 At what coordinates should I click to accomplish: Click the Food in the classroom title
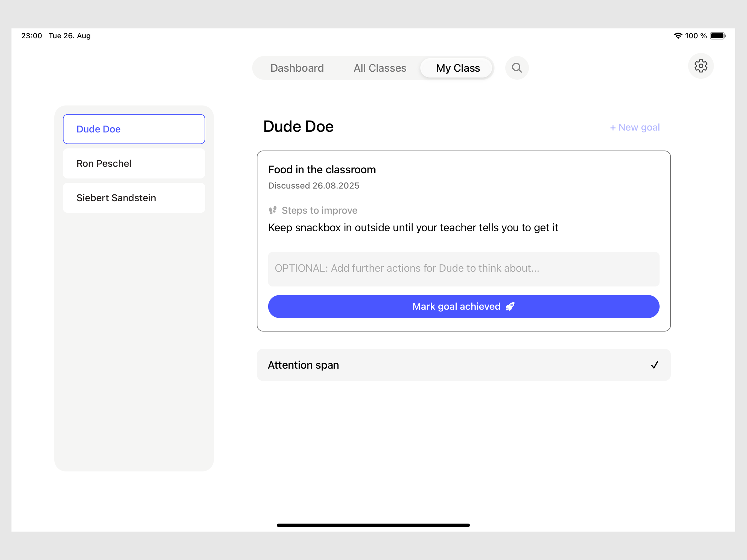[322, 170]
